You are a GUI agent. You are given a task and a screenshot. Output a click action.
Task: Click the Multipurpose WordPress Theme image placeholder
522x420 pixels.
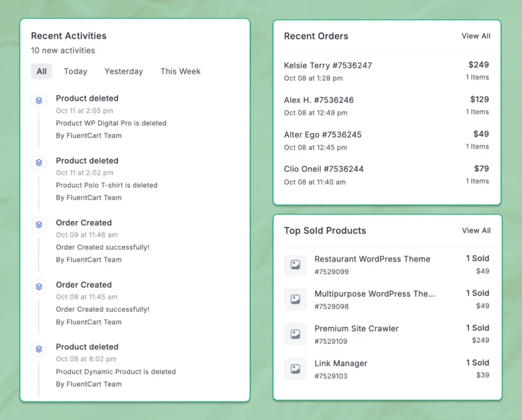click(x=295, y=300)
